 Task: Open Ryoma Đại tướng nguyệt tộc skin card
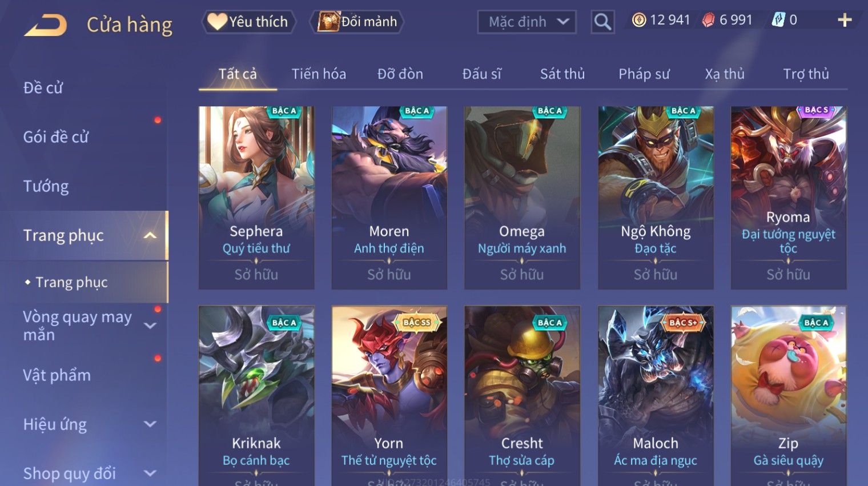tap(789, 198)
